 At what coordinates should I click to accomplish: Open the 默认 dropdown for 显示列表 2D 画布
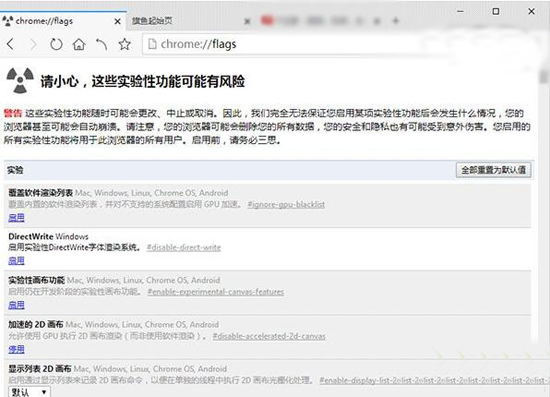(x=29, y=392)
